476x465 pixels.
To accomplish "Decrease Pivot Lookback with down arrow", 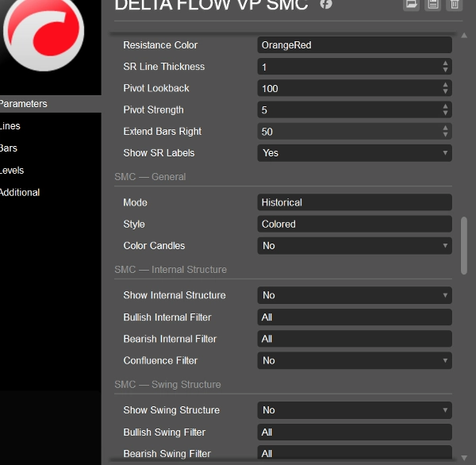I will click(x=445, y=91).
